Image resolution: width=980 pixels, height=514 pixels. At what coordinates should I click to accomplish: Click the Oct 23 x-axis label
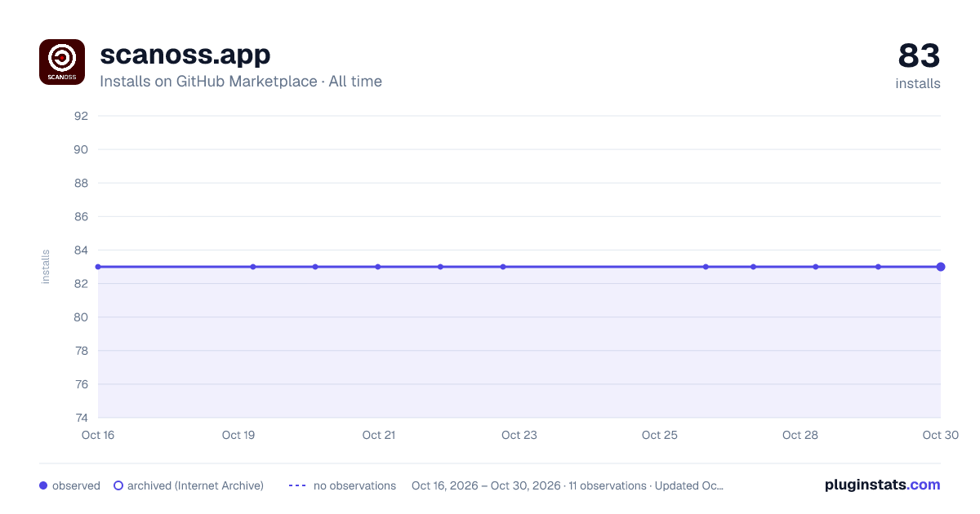tap(519, 435)
